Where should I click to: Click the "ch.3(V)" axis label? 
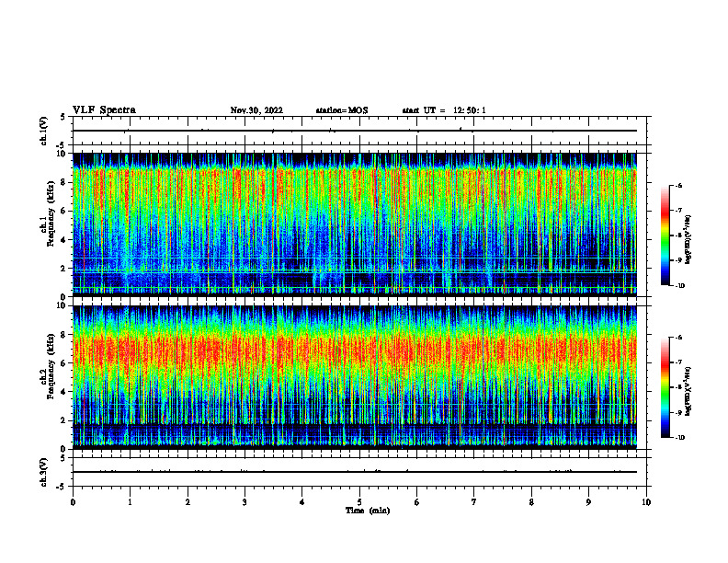(x=44, y=472)
